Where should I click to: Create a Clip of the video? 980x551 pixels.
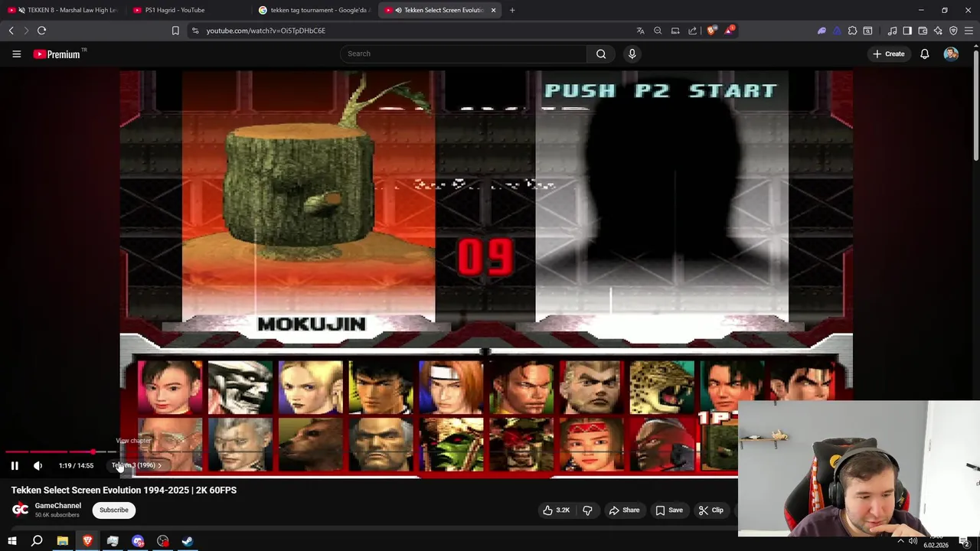[x=710, y=510]
